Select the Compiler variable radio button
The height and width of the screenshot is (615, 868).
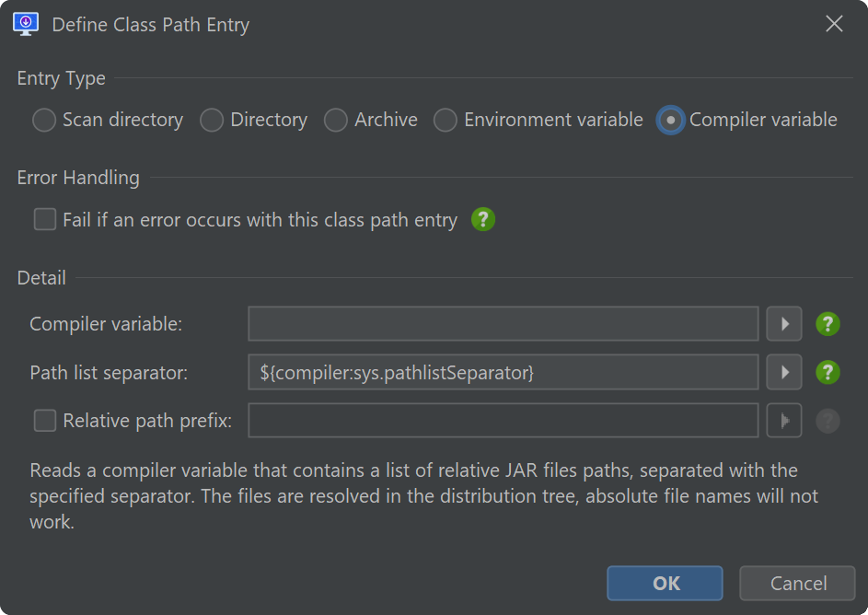coord(670,120)
